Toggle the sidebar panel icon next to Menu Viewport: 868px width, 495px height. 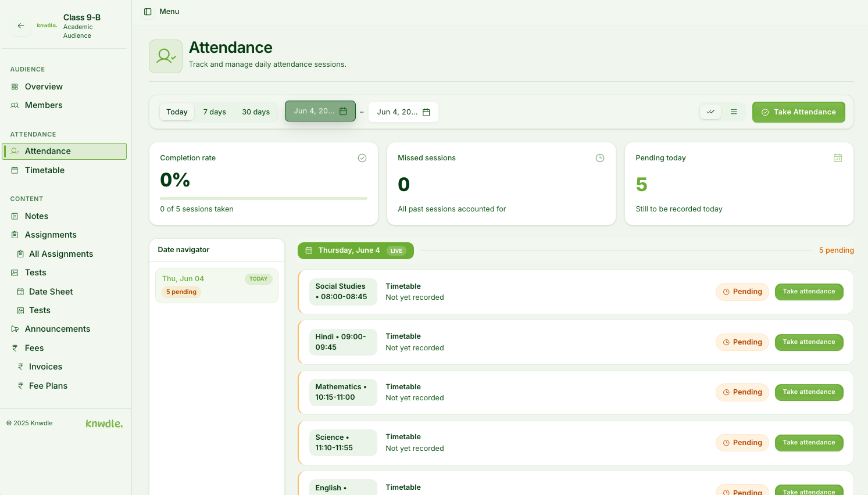click(148, 12)
